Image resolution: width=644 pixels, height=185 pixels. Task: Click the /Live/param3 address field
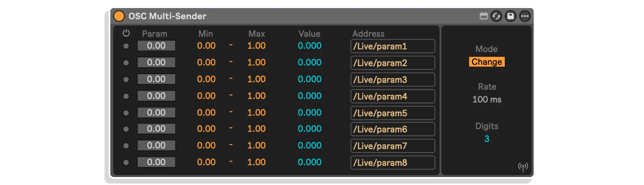click(393, 80)
